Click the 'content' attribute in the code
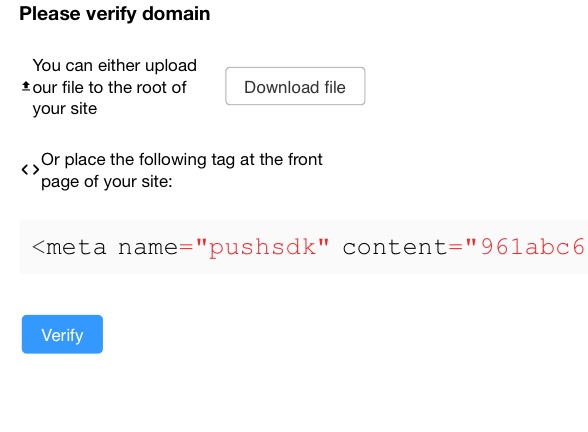The height and width of the screenshot is (432, 588). pos(395,247)
